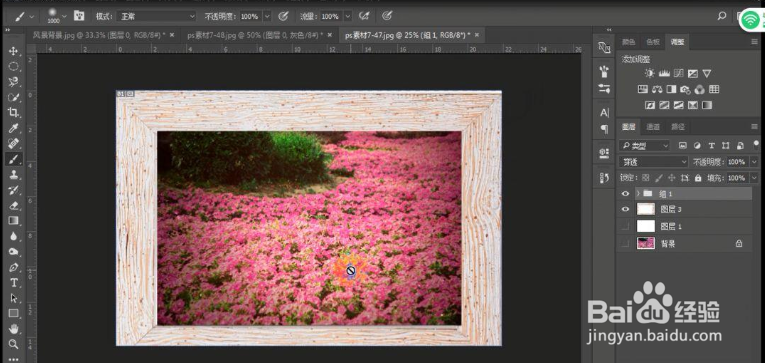The width and height of the screenshot is (765, 363).
Task: Enable airbrush build-up effect
Action: pyautogui.click(x=363, y=16)
